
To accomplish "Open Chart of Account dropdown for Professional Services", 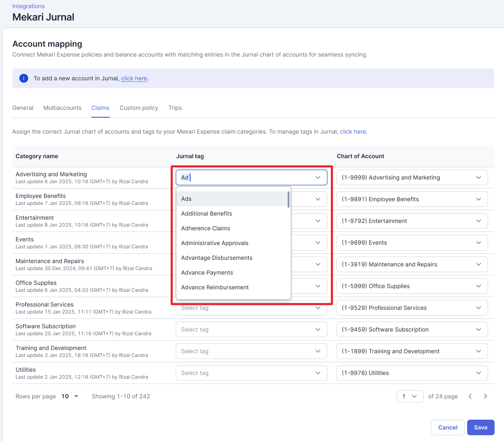I will 412,308.
